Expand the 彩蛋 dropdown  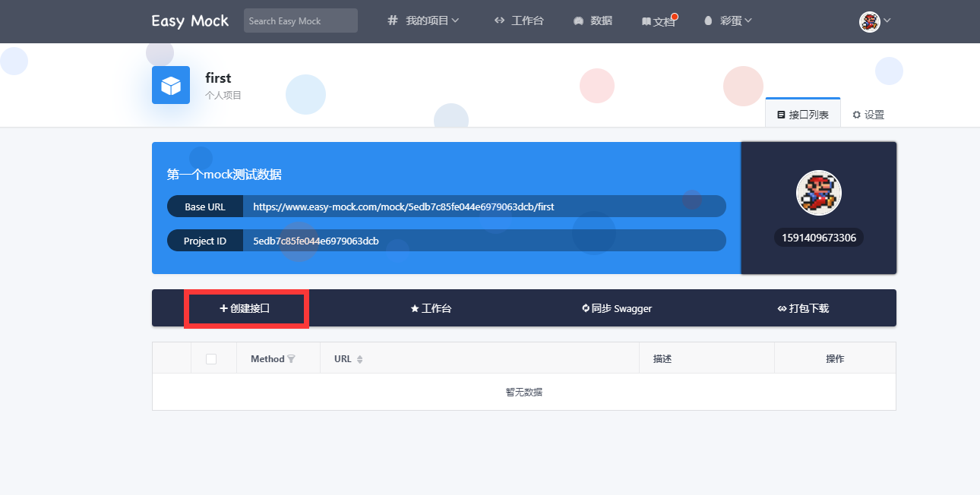[x=728, y=20]
